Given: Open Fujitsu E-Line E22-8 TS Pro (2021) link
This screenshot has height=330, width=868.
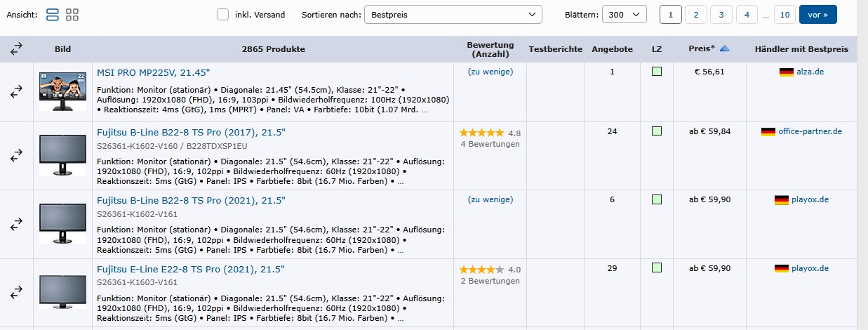Looking at the screenshot, I should (190, 269).
